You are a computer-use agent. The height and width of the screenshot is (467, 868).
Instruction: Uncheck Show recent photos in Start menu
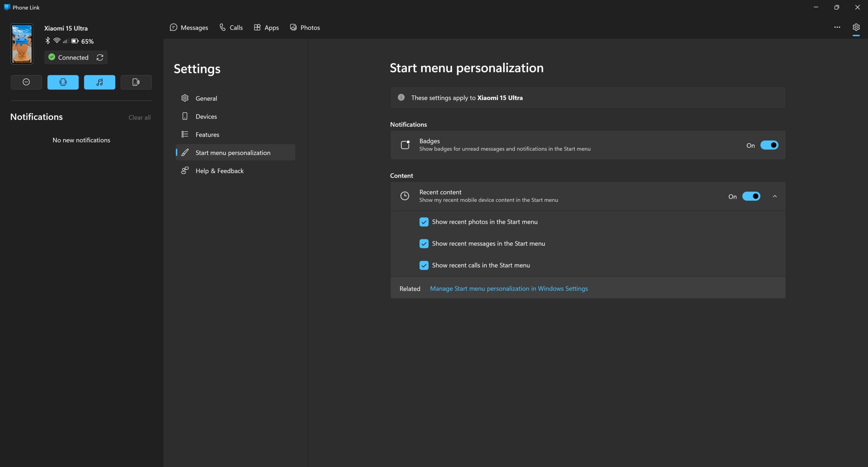(x=424, y=222)
